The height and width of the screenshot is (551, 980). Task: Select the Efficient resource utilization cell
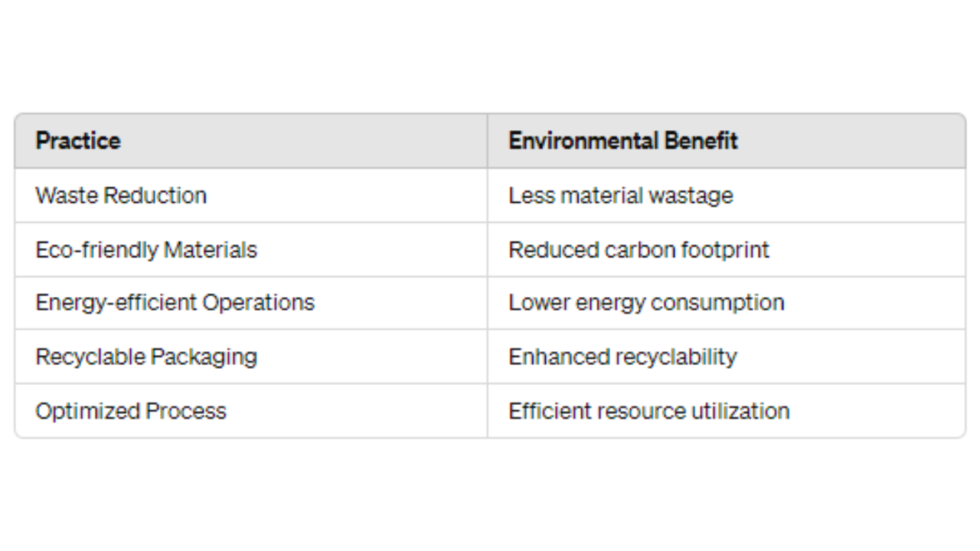(727, 411)
